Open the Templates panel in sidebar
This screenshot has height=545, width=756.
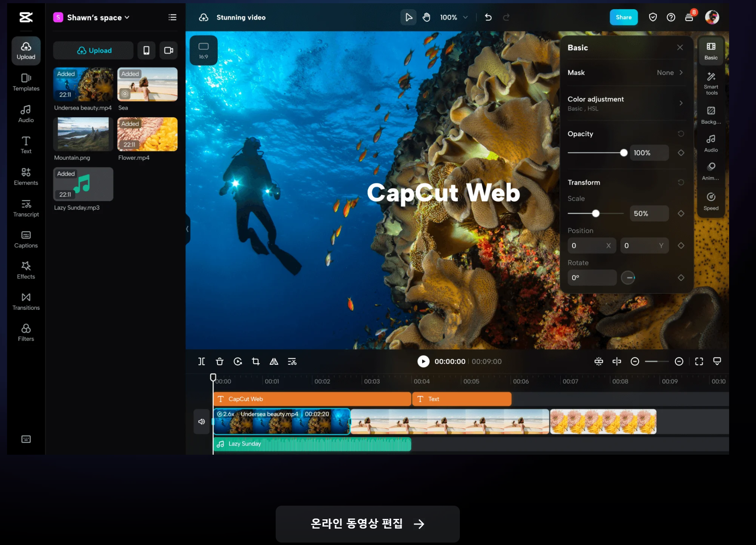coord(26,82)
